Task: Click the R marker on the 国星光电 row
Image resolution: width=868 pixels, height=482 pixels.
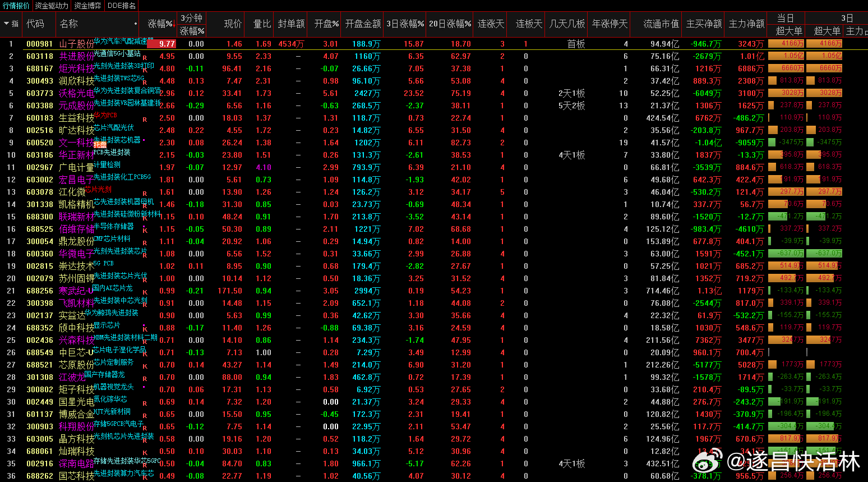Action: pos(145,403)
